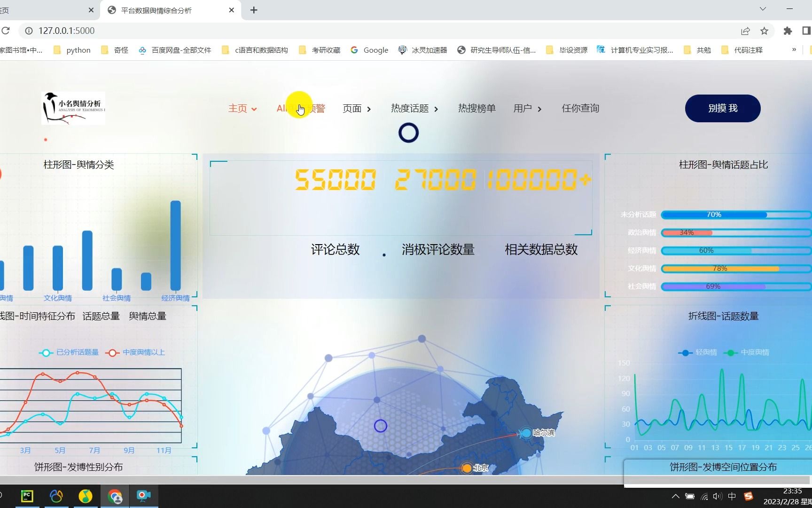The width and height of the screenshot is (812, 508).
Task: Select the 话题总量 chart tab
Action: [101, 316]
